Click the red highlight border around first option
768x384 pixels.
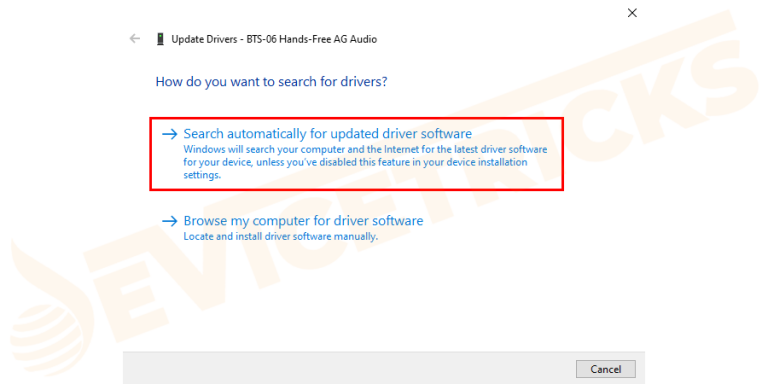point(357,118)
